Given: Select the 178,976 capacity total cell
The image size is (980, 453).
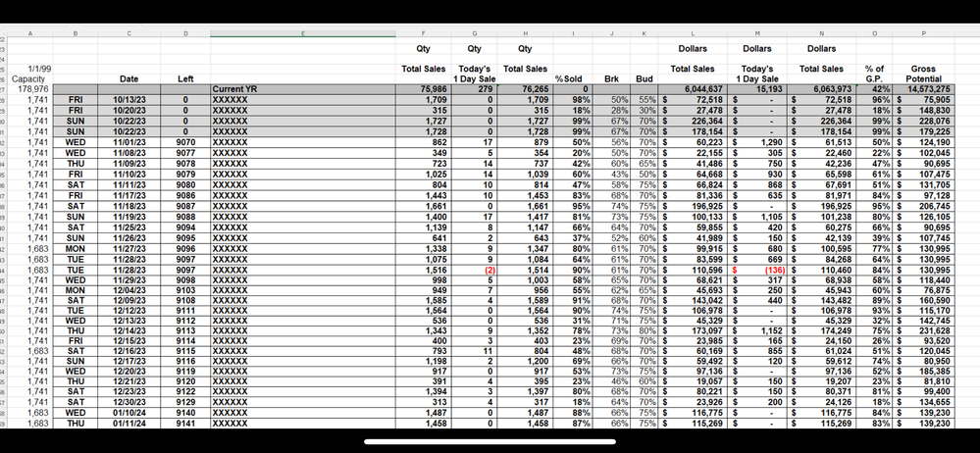Looking at the screenshot, I should [30, 89].
